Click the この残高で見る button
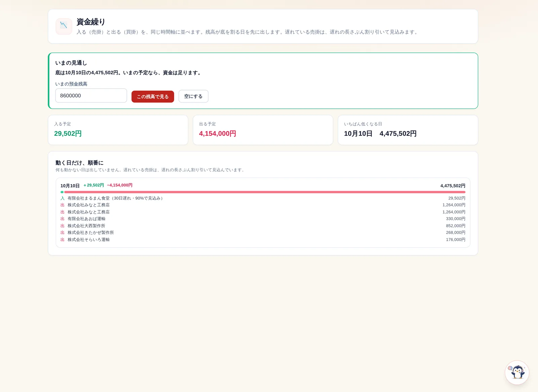The height and width of the screenshot is (392, 538). pos(153,97)
